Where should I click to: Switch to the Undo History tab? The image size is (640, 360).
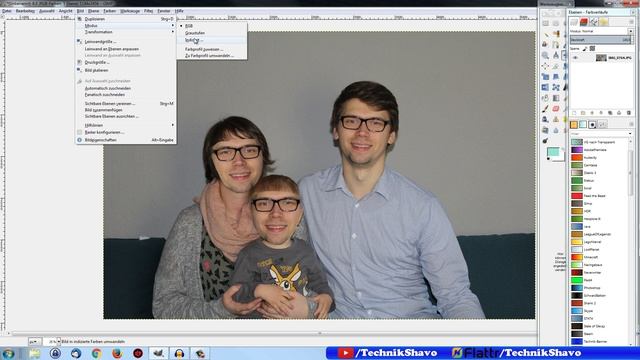(603, 22)
